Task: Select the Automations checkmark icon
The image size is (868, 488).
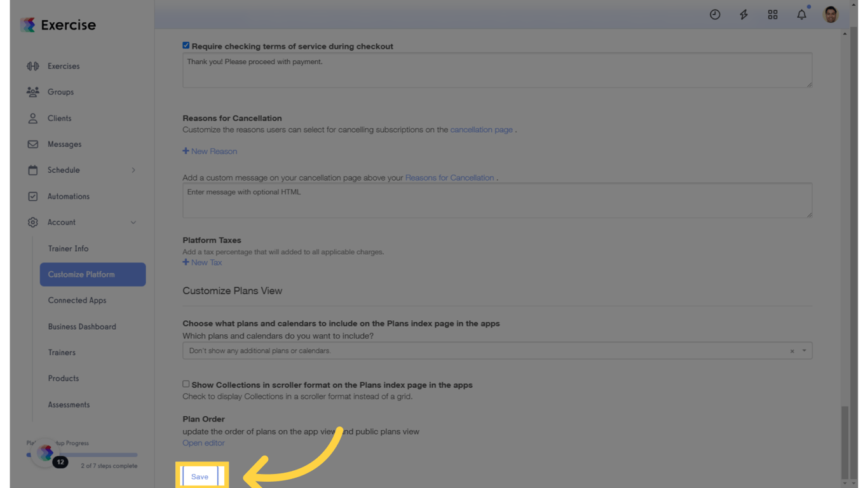Action: pyautogui.click(x=33, y=196)
